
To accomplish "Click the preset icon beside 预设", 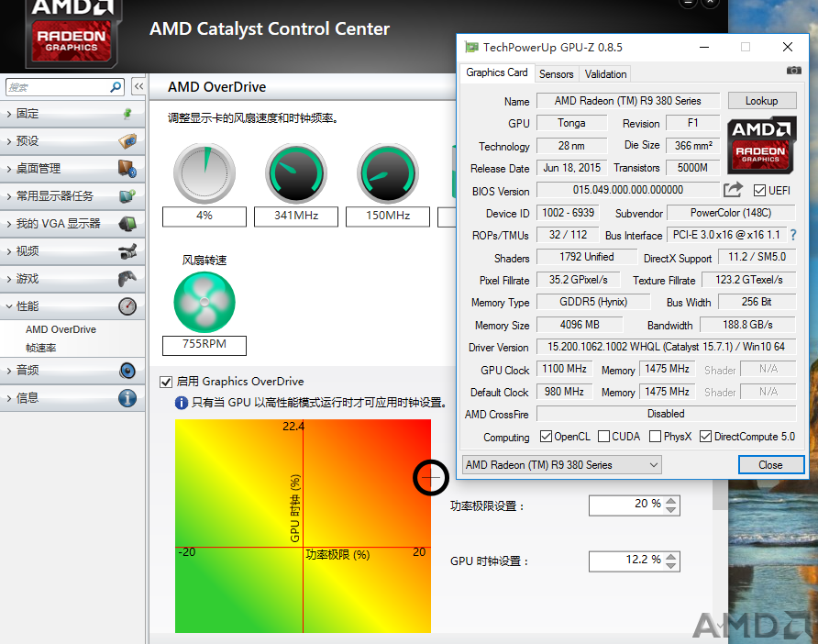I will click(127, 141).
